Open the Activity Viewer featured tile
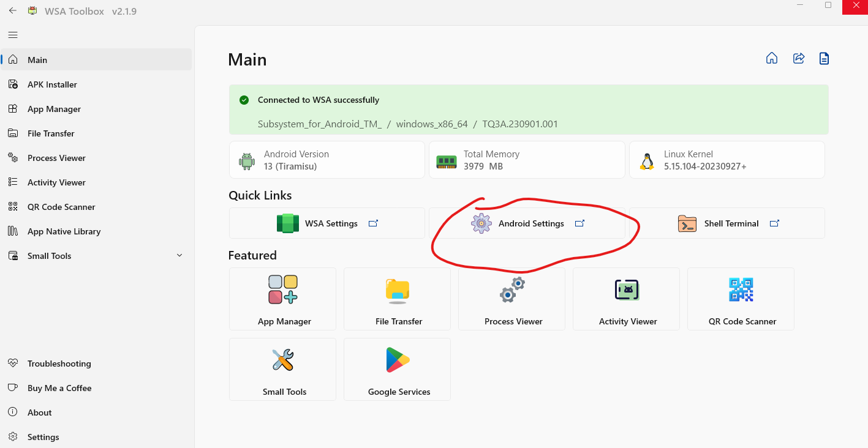Image resolution: width=868 pixels, height=448 pixels. click(x=627, y=299)
